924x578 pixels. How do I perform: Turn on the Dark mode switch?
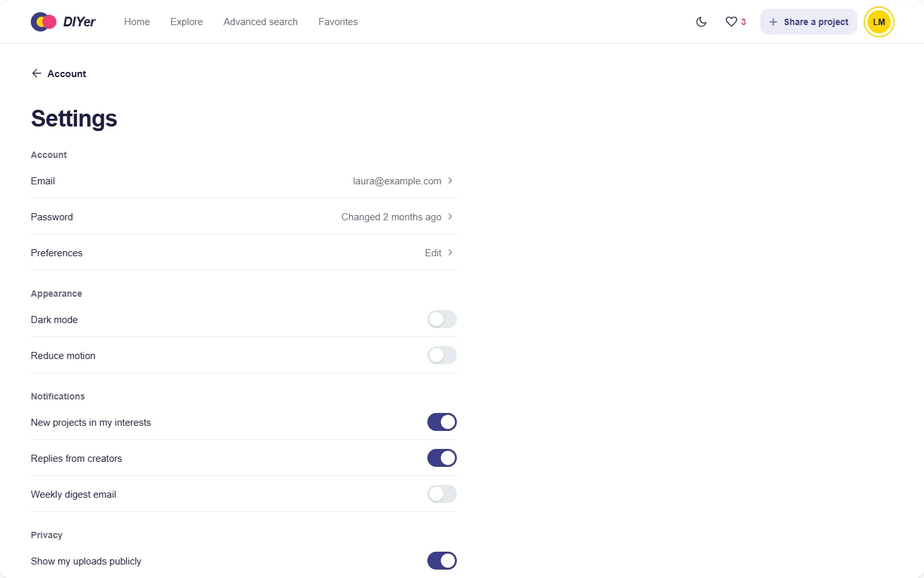[x=442, y=319]
